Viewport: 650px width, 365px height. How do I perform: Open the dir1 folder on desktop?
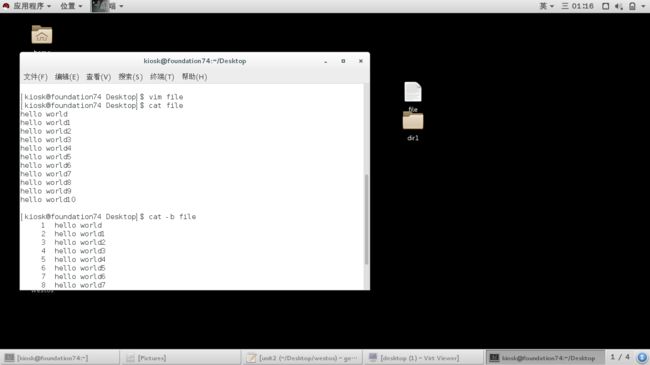pyautogui.click(x=413, y=121)
